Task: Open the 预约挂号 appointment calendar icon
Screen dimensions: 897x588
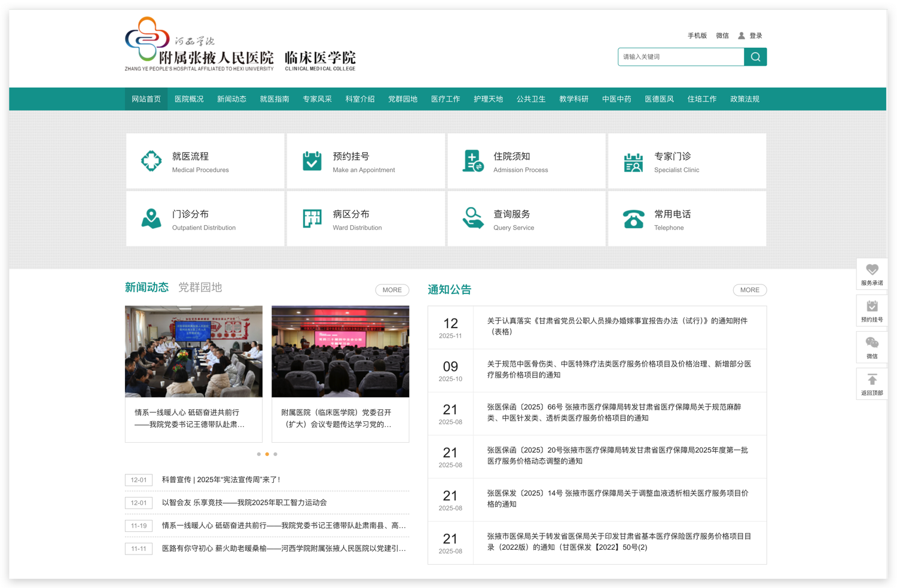Action: click(312, 161)
